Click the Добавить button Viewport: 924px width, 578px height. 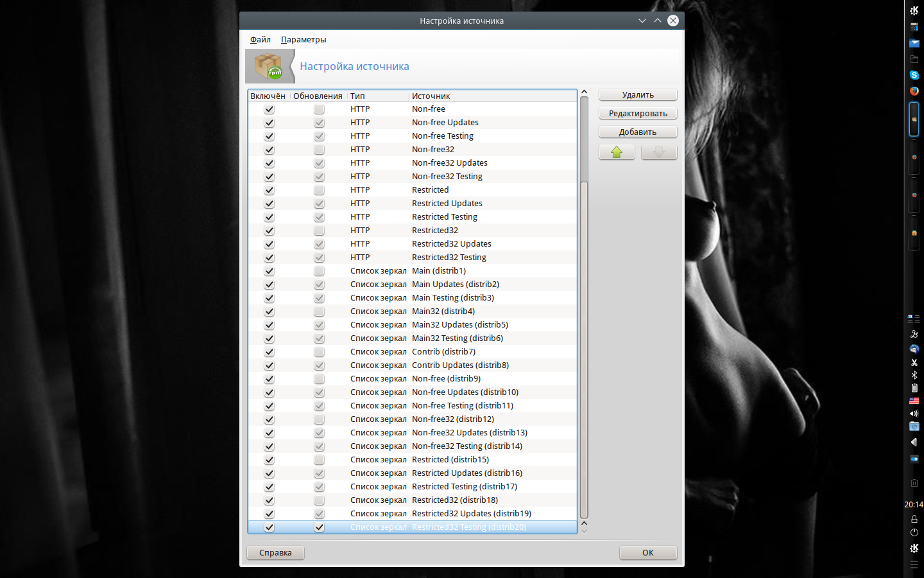coord(638,132)
